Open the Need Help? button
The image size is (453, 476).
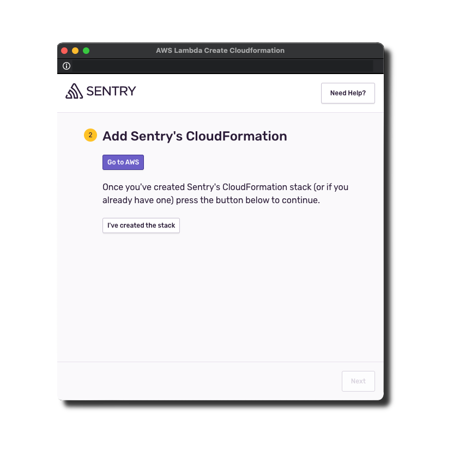point(348,93)
